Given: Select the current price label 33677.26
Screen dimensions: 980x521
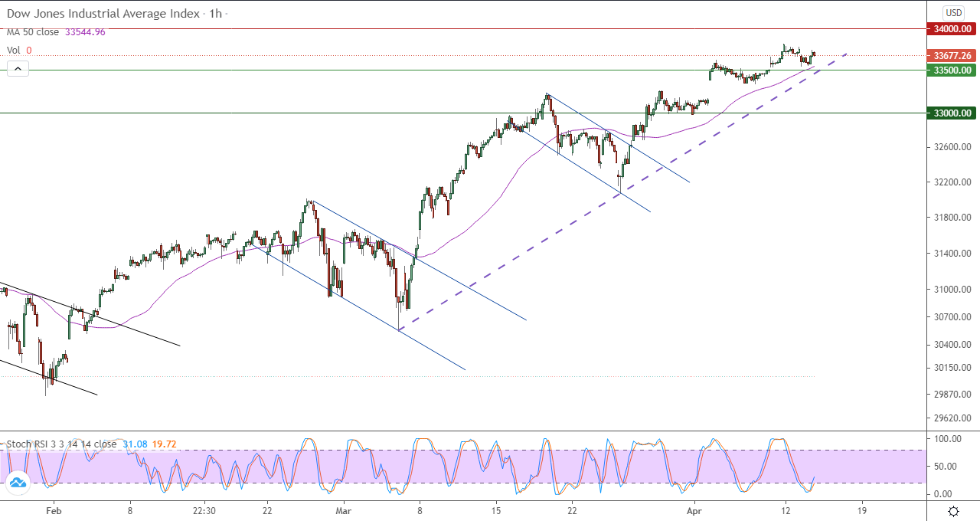Looking at the screenshot, I should point(952,56).
